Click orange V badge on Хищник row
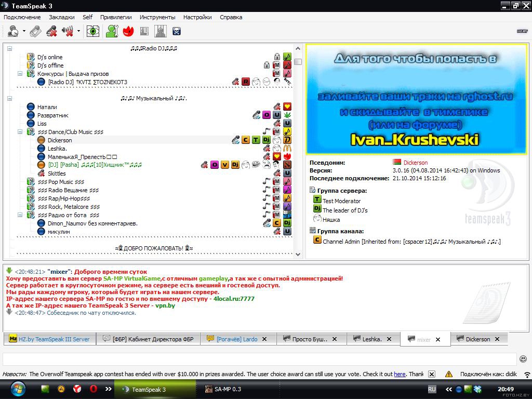The width and height of the screenshot is (532, 399). pyautogui.click(x=225, y=165)
